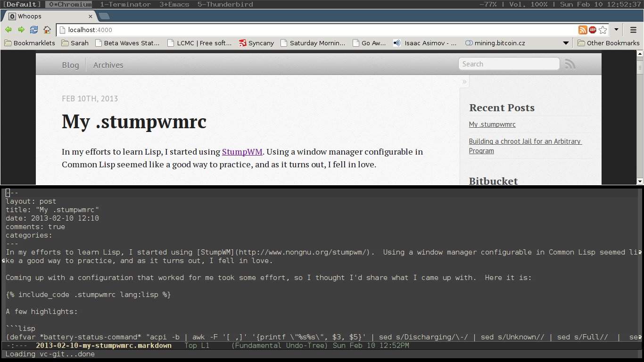Switch to the 1-Terminator window
Screen dimensions: 644x362
[125, 4]
